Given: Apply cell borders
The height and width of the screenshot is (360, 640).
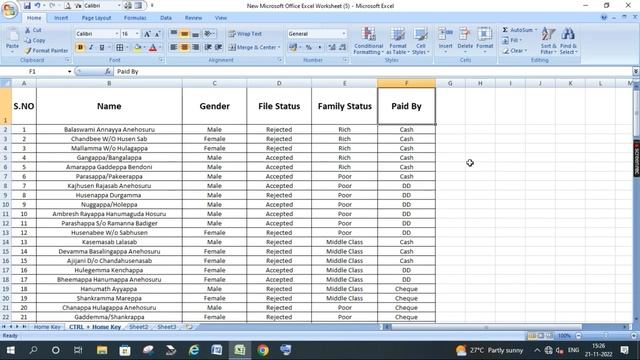Looking at the screenshot, I should click(120, 48).
